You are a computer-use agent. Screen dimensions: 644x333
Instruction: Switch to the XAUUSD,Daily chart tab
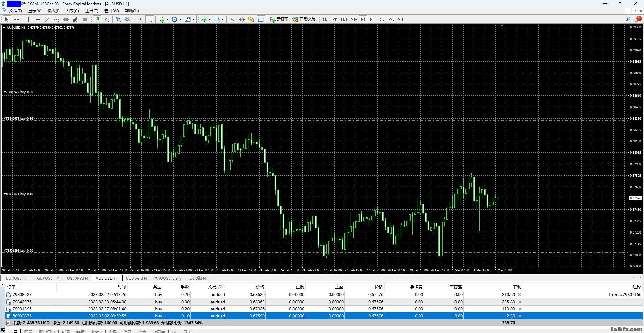pyautogui.click(x=168, y=278)
